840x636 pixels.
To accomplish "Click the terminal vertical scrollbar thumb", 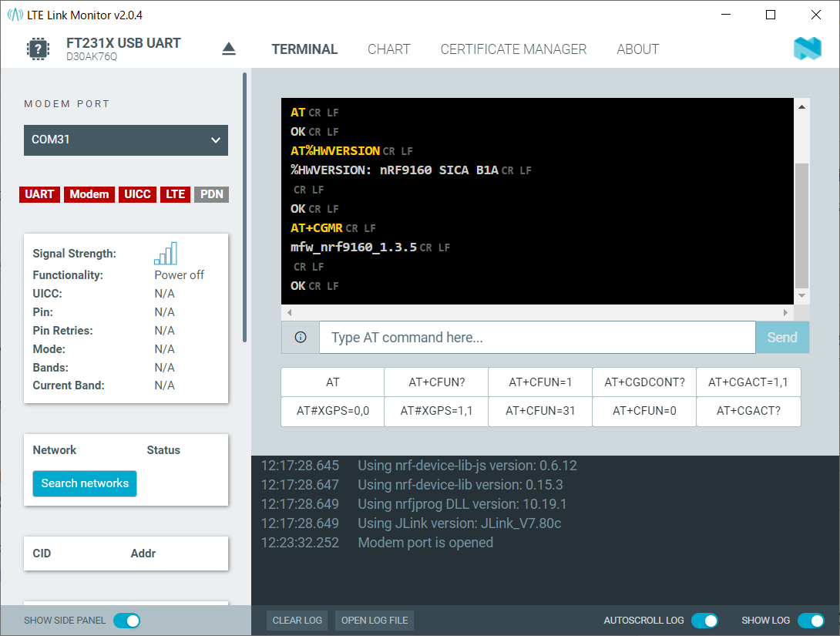I will pyautogui.click(x=801, y=225).
